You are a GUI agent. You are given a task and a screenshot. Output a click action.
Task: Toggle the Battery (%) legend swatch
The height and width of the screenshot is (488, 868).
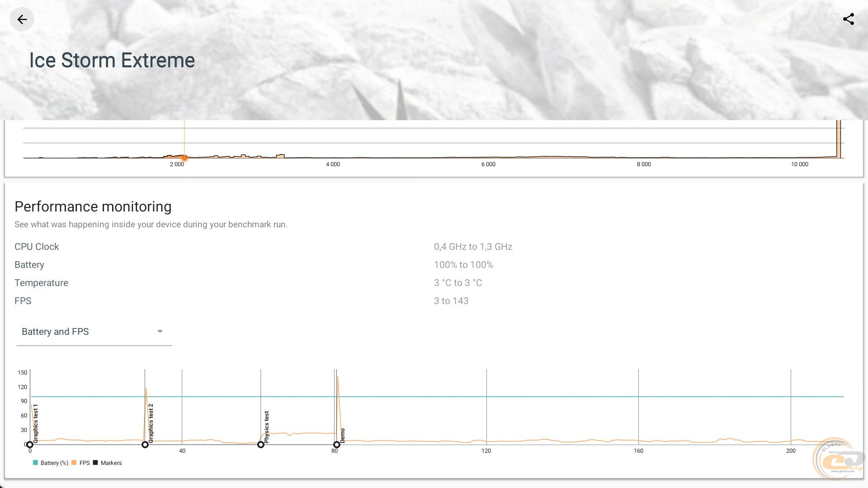pos(35,463)
